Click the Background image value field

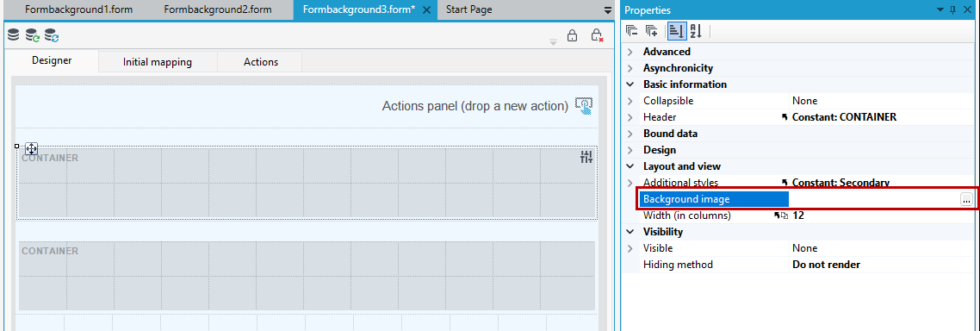[874, 200]
